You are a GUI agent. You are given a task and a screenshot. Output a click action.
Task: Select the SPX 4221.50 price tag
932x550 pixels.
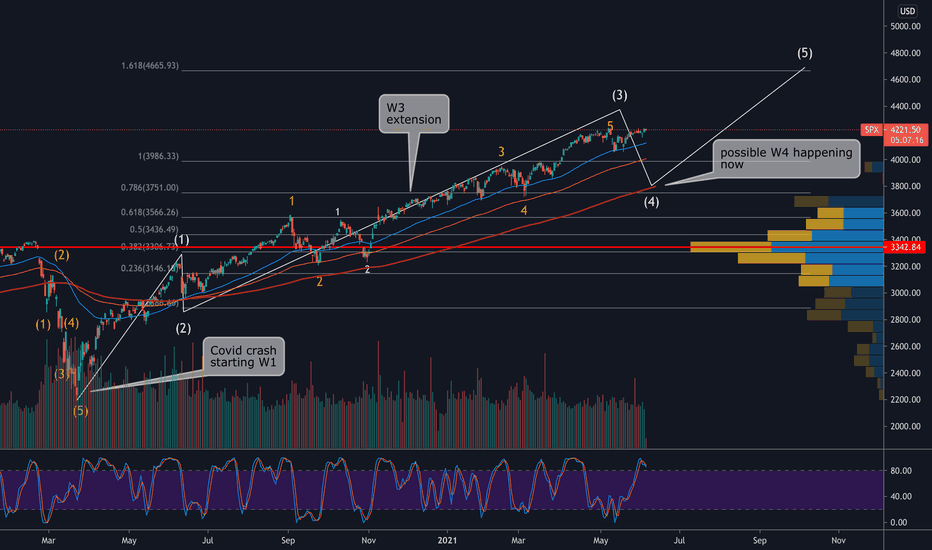point(894,130)
